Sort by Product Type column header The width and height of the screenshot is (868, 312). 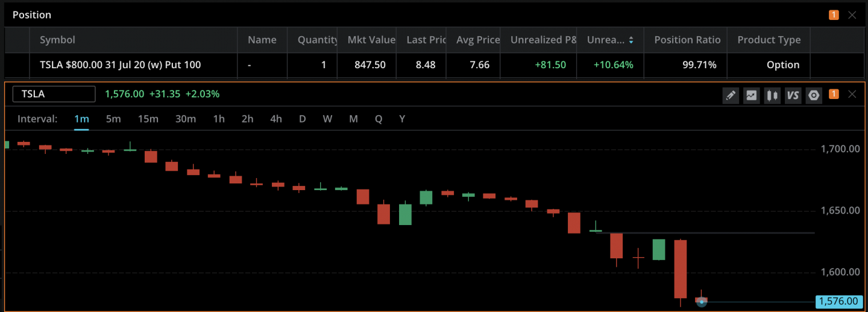coord(769,40)
